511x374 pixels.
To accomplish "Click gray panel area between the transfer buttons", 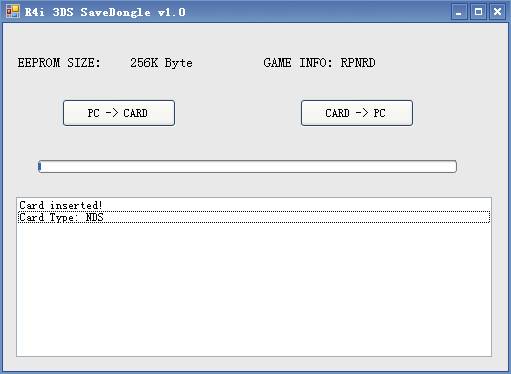I will (238, 113).
